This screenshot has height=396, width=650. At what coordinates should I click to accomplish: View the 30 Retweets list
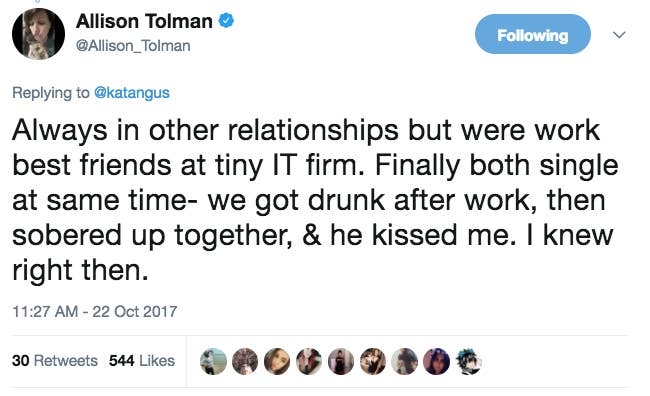tap(55, 360)
